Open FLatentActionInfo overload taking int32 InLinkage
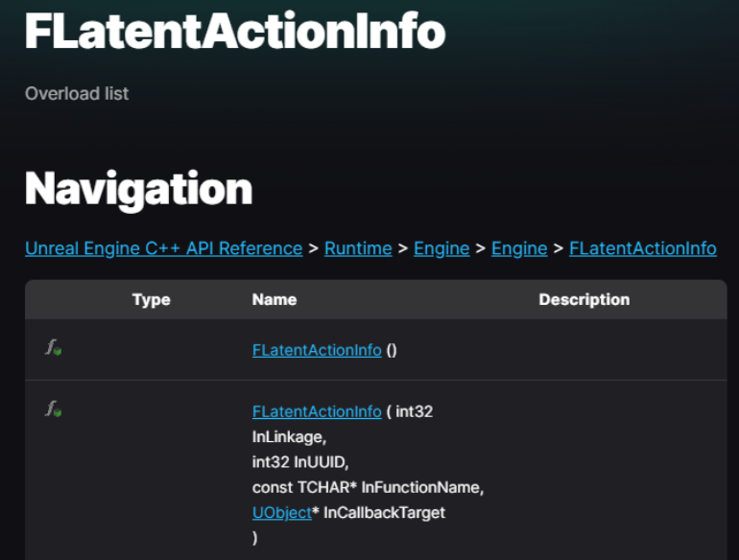739x560 pixels. (317, 411)
